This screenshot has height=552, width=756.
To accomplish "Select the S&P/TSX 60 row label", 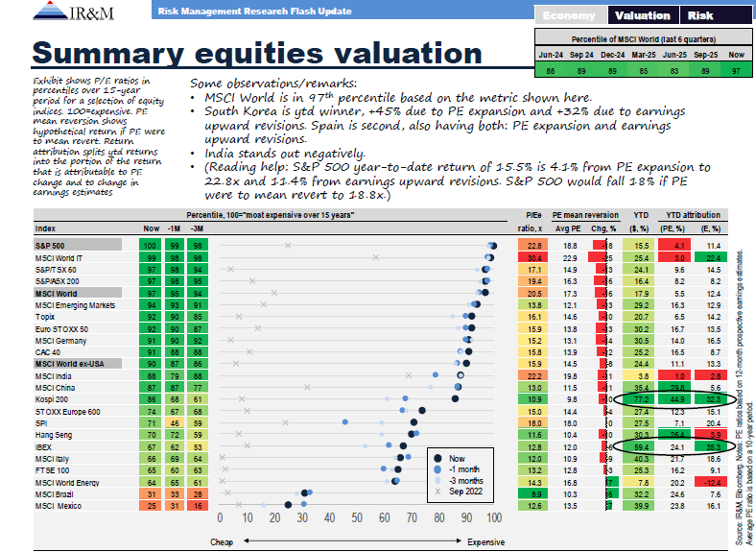I will click(56, 270).
